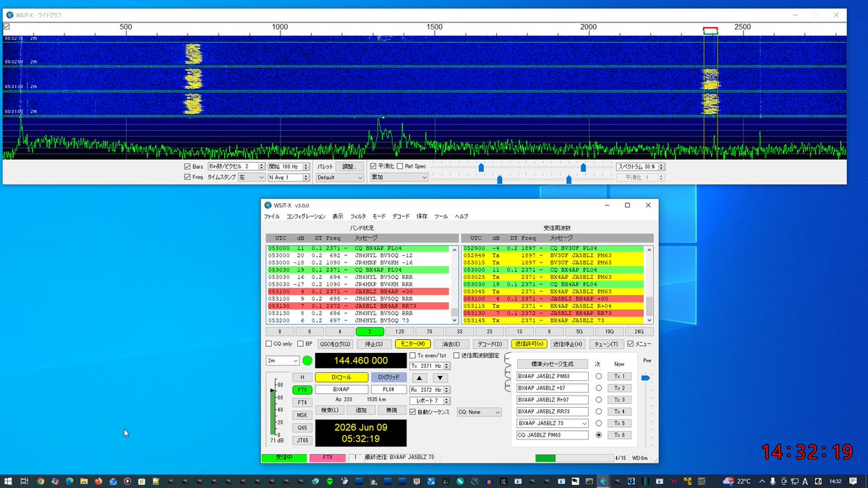The height and width of the screenshot is (488, 868).
Task: Disable the 自動シーケンス checkbox
Action: click(x=413, y=412)
